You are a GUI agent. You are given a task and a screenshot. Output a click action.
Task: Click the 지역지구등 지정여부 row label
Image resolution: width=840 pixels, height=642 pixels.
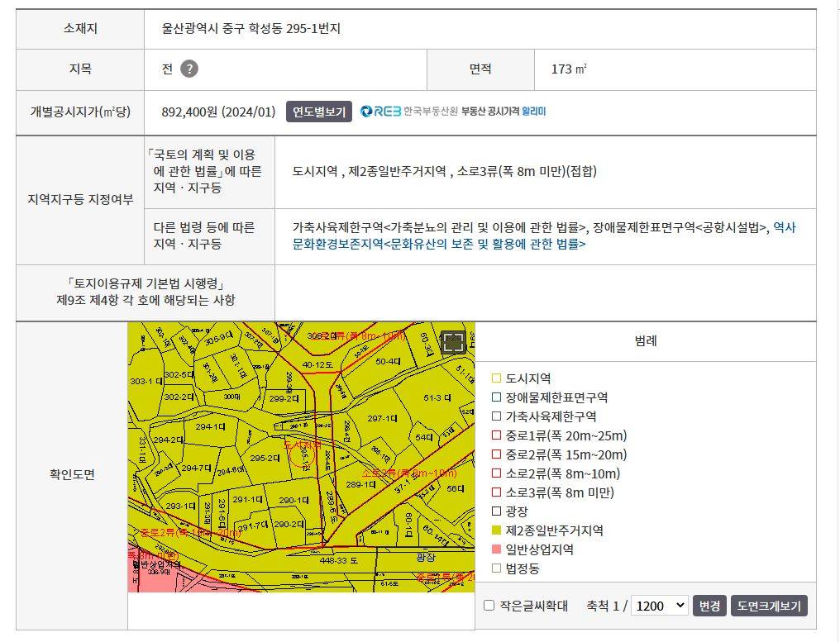pos(80,199)
